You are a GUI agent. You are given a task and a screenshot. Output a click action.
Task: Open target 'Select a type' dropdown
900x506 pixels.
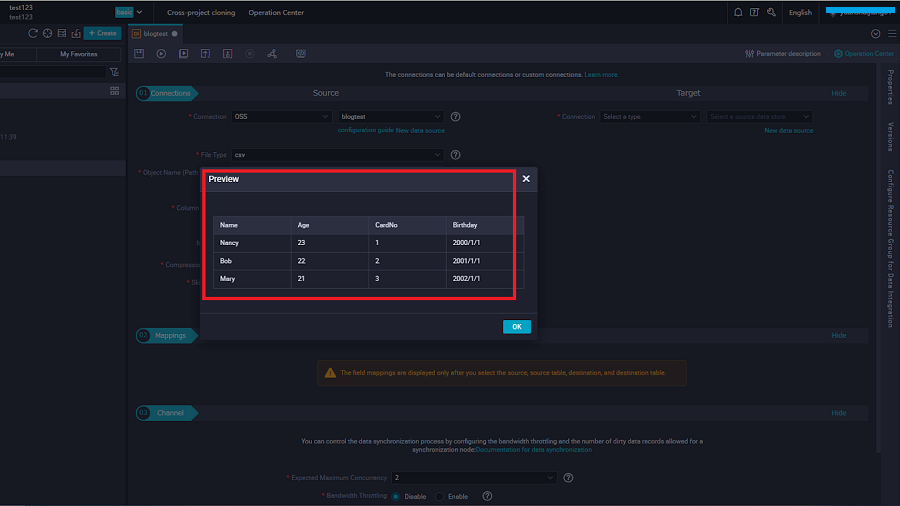point(649,117)
